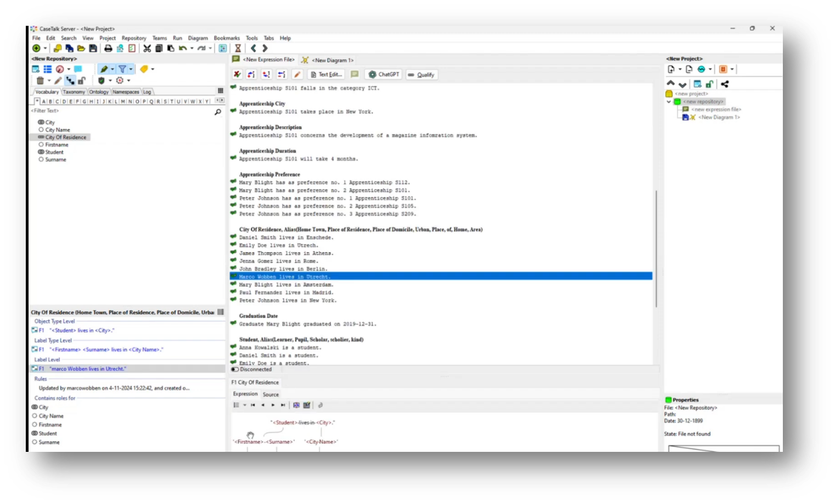This screenshot has width=835, height=504.
Task: Open dropdown arrow next to green New icon
Action: tap(45, 48)
